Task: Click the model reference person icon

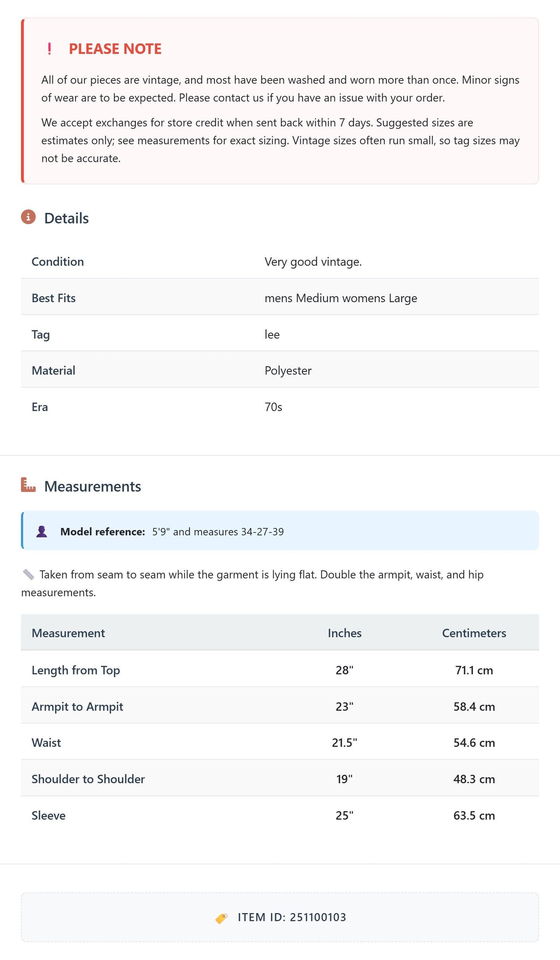Action: (41, 531)
